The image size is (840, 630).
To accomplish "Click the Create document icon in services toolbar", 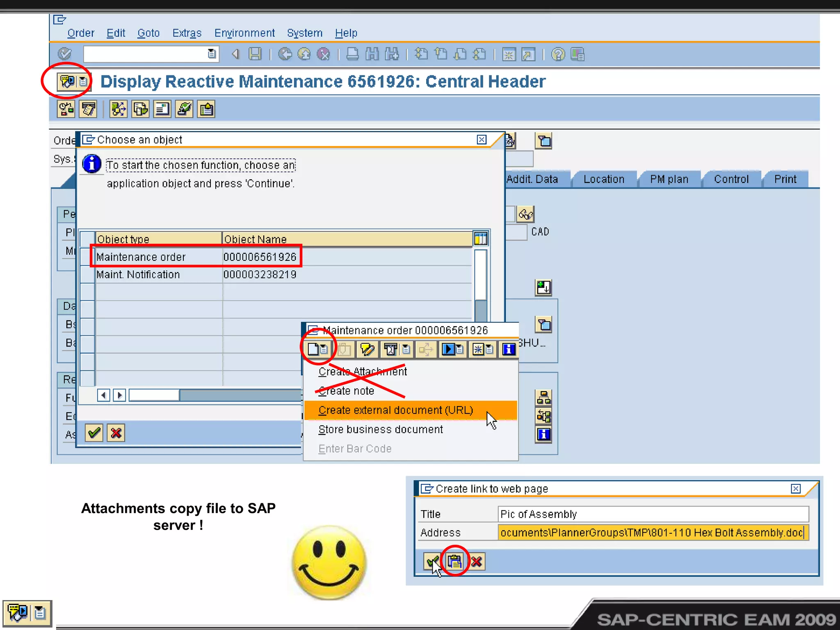I will pos(318,349).
